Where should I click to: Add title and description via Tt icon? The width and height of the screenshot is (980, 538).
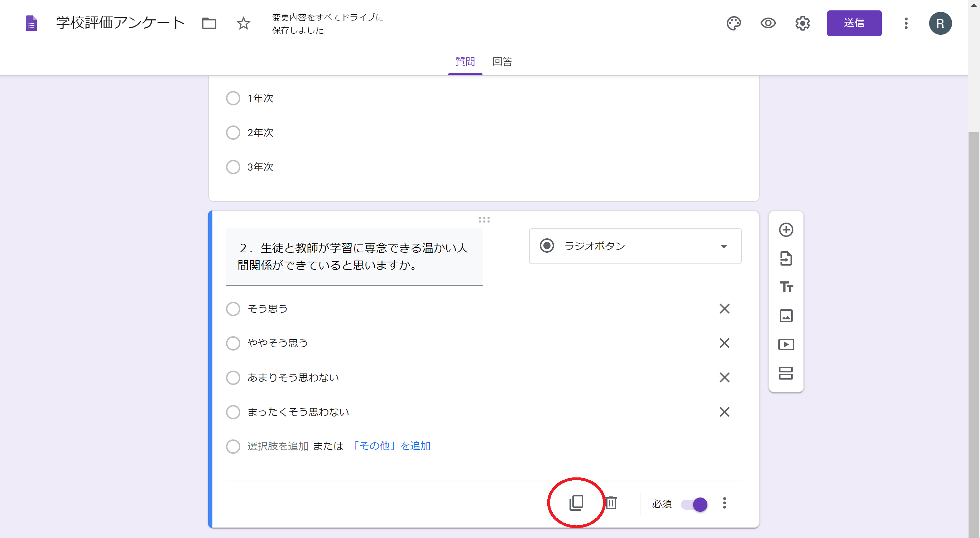coord(786,287)
